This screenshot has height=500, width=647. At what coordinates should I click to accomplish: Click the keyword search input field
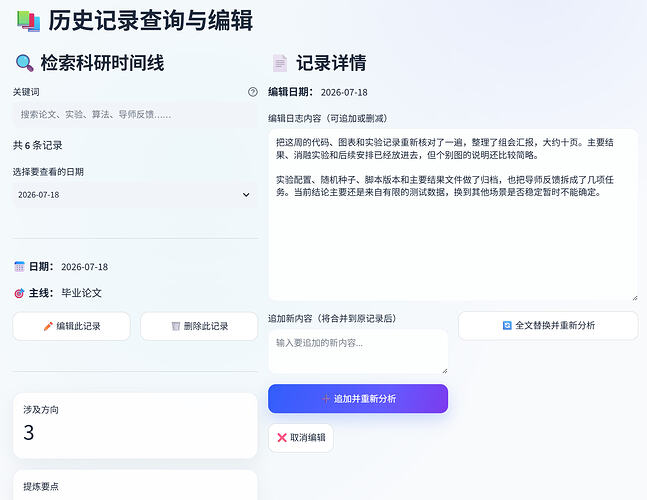pyautogui.click(x=135, y=115)
